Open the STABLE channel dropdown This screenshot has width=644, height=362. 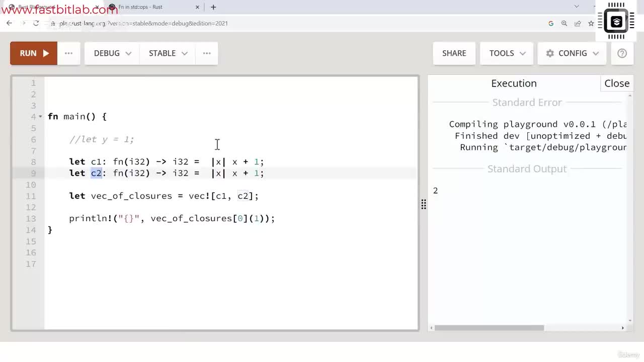click(168, 53)
